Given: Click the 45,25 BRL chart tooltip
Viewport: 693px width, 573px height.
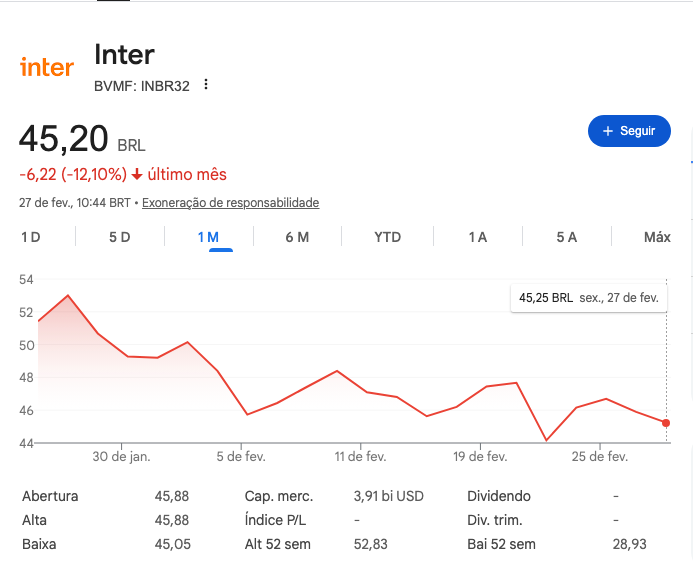Looking at the screenshot, I should [589, 298].
